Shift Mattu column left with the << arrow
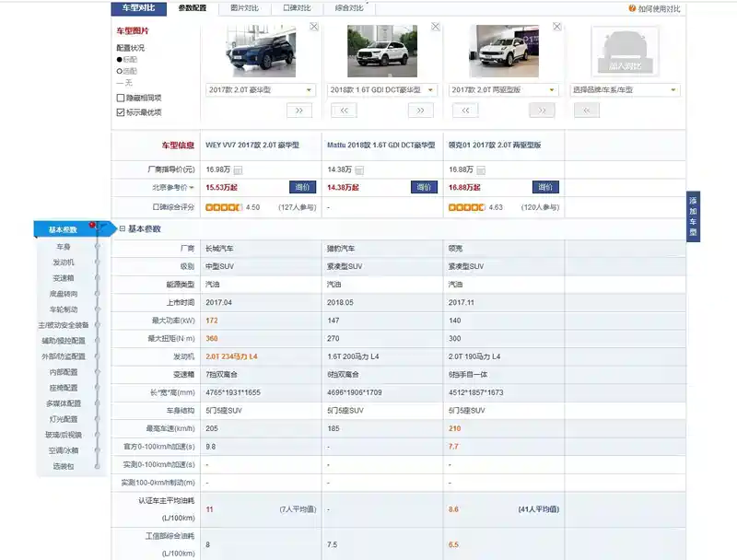737x560 pixels. [344, 111]
